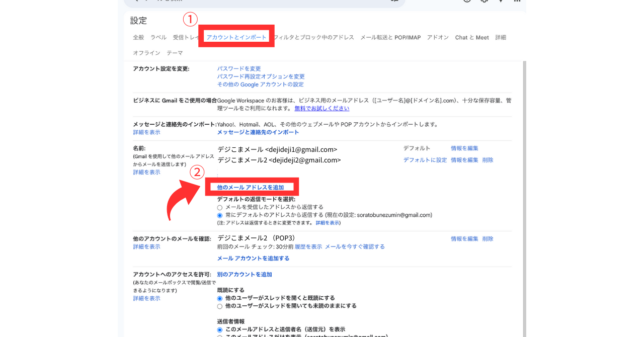Click 他のメール アドレスを追加 link
Viewport: 644px width, 337px height.
251,188
